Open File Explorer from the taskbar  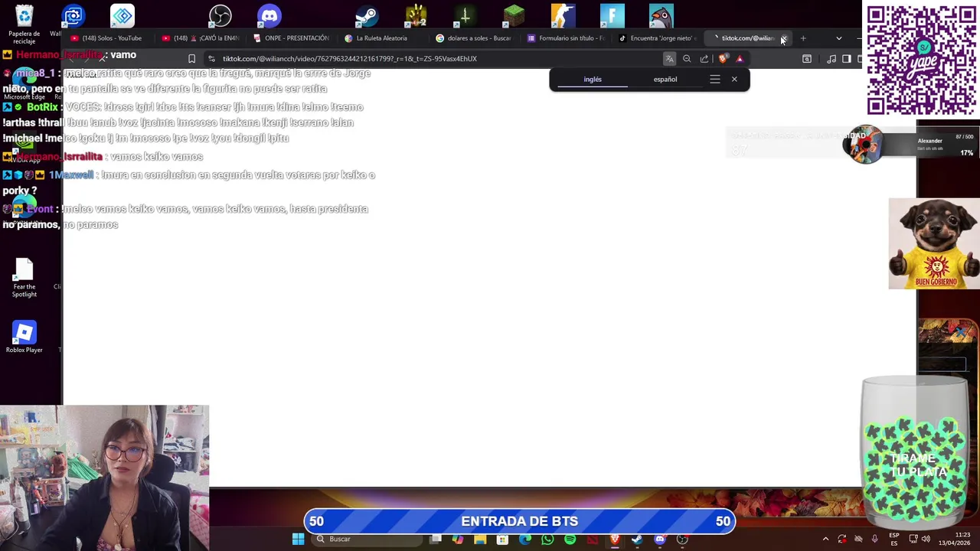point(480,540)
